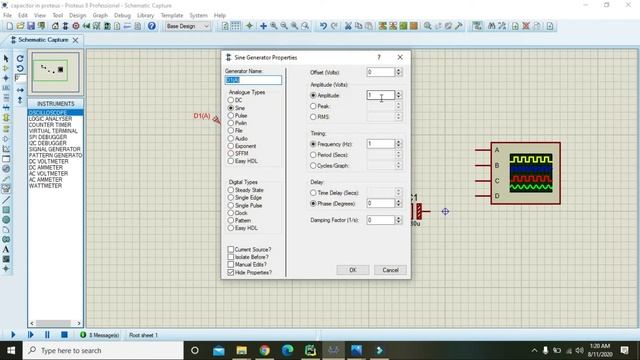Viewport: 640px width, 360px height.
Task: Click the dialog's question mark help button
Action: [379, 57]
